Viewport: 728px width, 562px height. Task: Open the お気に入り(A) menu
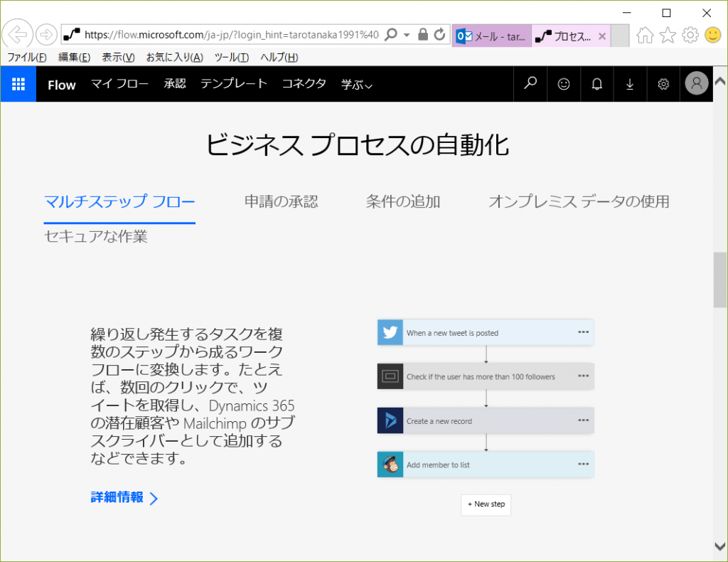coord(175,57)
